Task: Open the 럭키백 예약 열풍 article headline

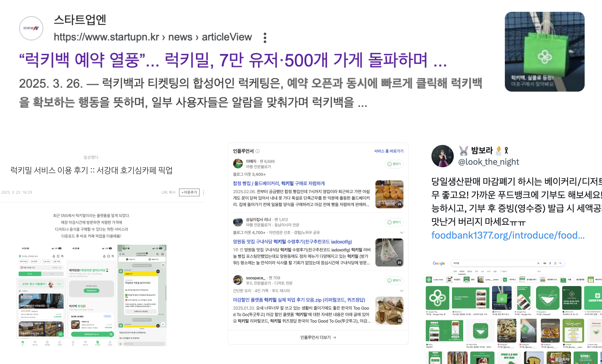Action: pos(233,60)
